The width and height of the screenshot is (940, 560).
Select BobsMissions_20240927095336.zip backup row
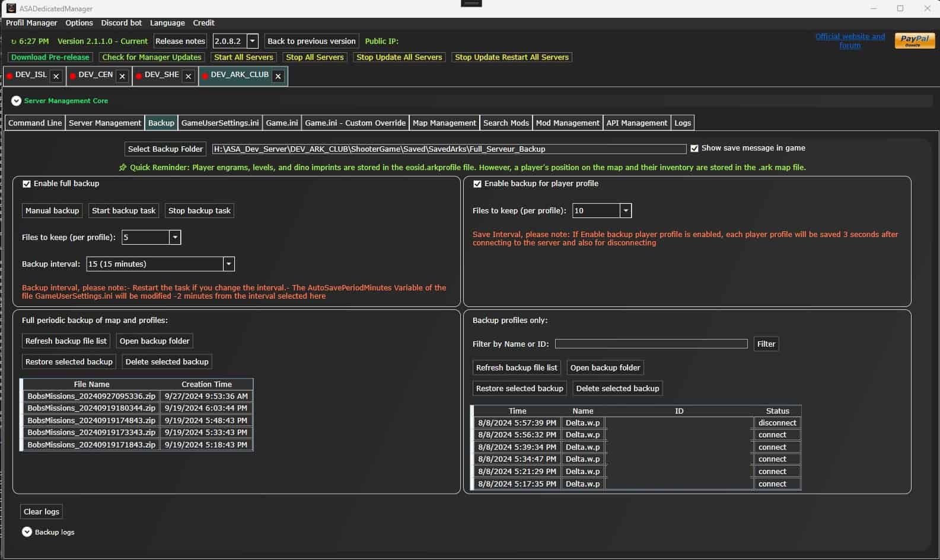(x=91, y=396)
